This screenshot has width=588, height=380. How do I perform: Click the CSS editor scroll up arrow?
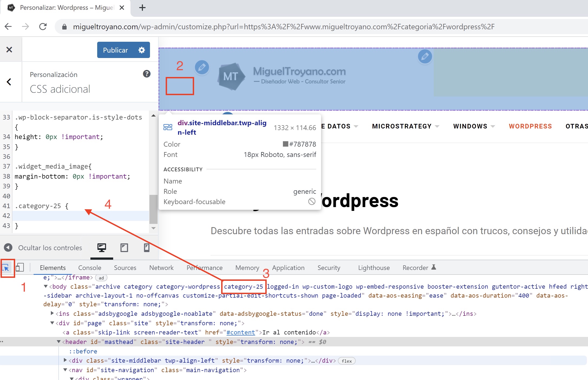pyautogui.click(x=153, y=115)
